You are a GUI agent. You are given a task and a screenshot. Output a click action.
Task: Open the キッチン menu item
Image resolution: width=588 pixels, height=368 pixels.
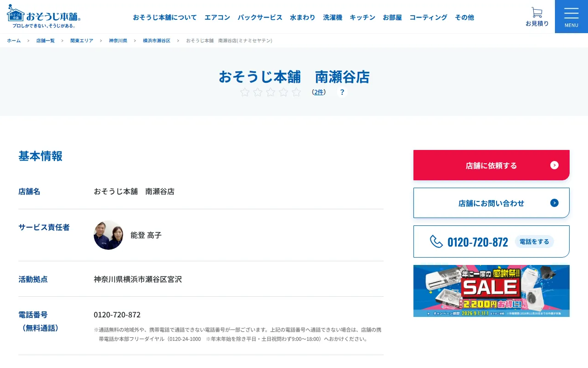click(362, 17)
